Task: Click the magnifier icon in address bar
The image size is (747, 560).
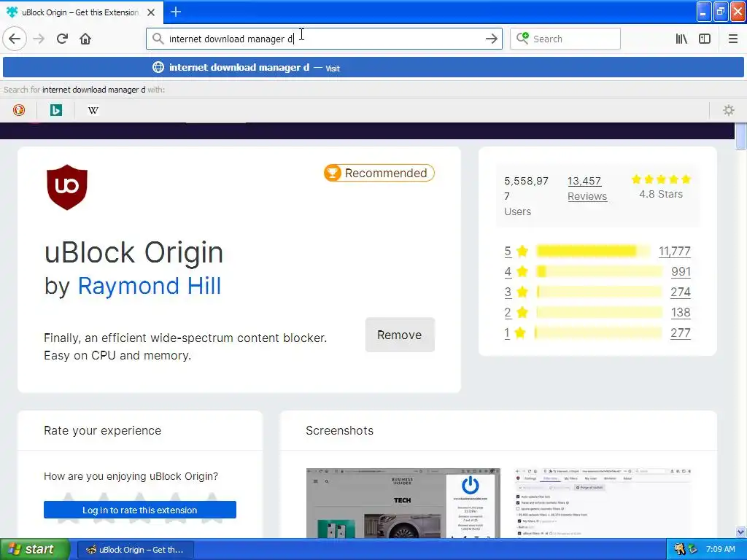Action: click(x=158, y=39)
